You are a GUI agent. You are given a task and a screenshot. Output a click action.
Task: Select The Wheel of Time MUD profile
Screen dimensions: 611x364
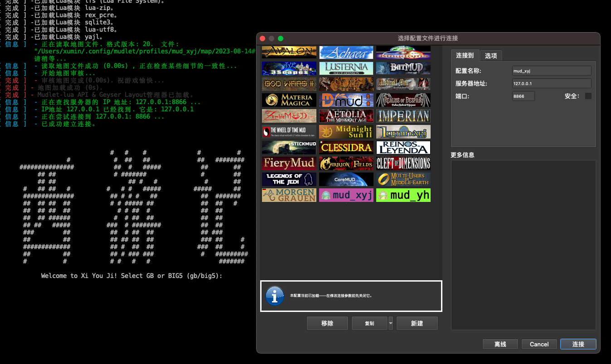click(289, 132)
